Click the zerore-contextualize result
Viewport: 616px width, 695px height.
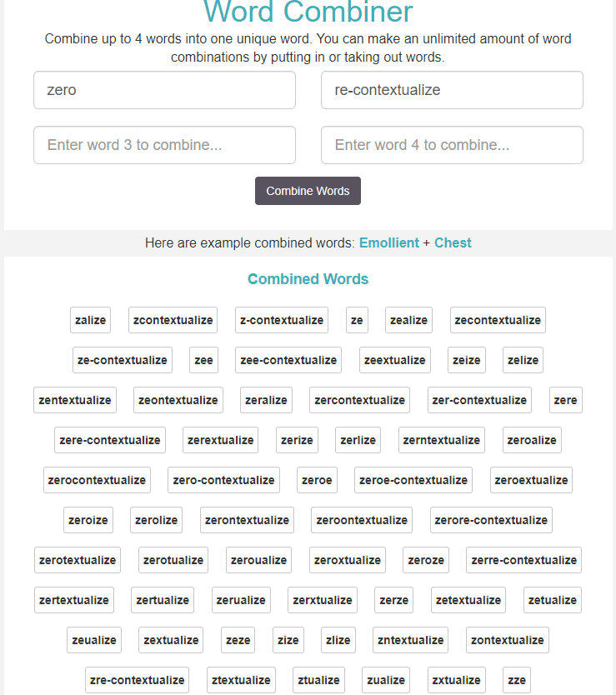click(x=491, y=520)
